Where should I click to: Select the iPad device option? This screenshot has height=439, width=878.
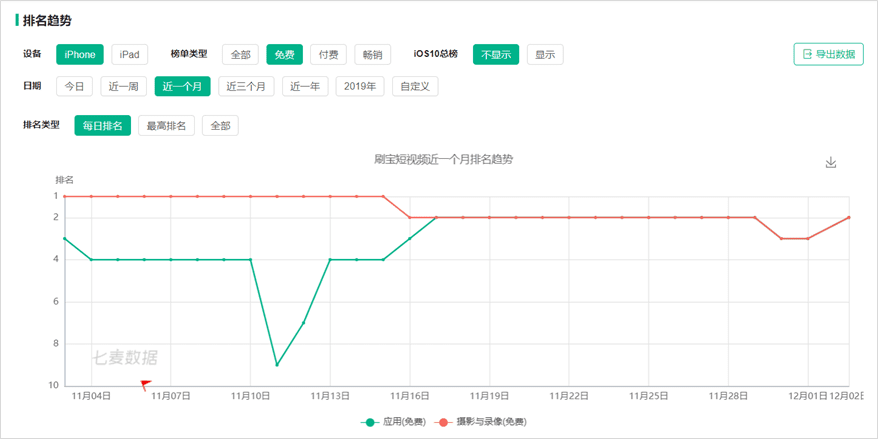pyautogui.click(x=129, y=54)
